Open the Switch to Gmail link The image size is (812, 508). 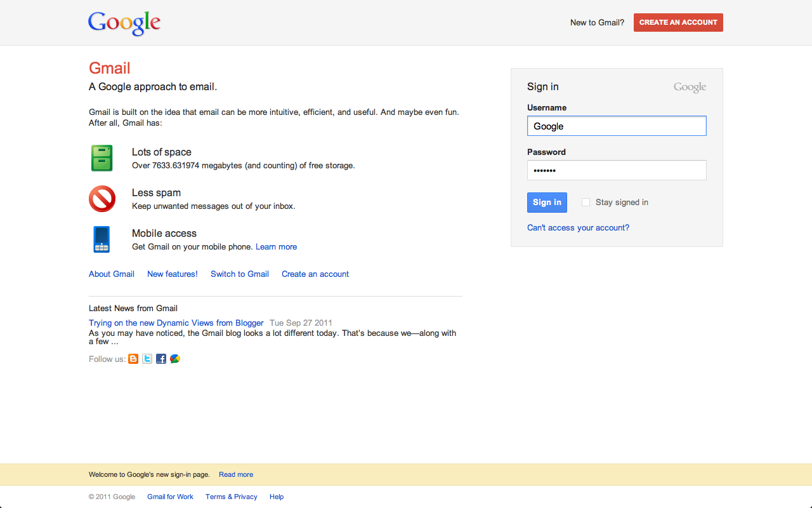(240, 274)
